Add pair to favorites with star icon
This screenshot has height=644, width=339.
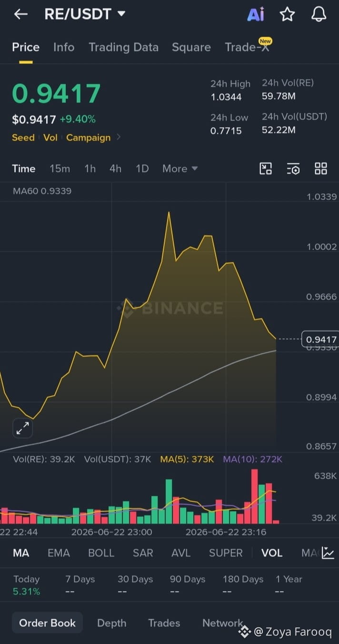(287, 14)
